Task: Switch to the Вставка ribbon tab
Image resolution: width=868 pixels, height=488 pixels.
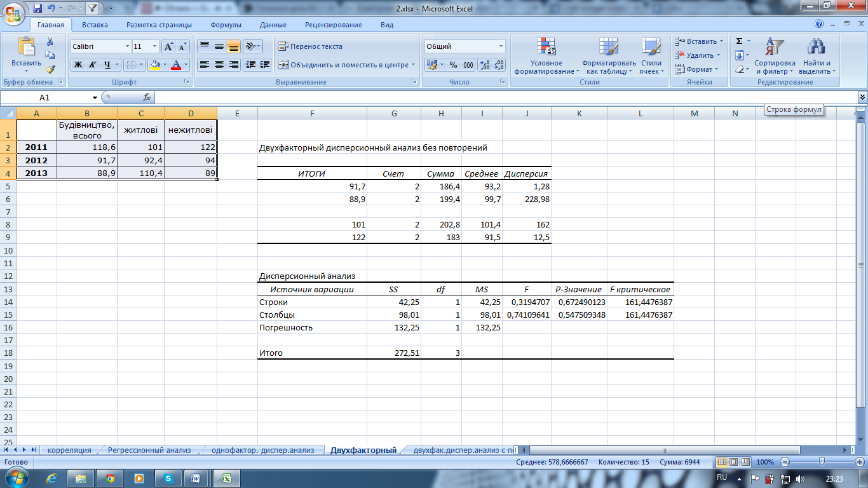Action: click(95, 25)
